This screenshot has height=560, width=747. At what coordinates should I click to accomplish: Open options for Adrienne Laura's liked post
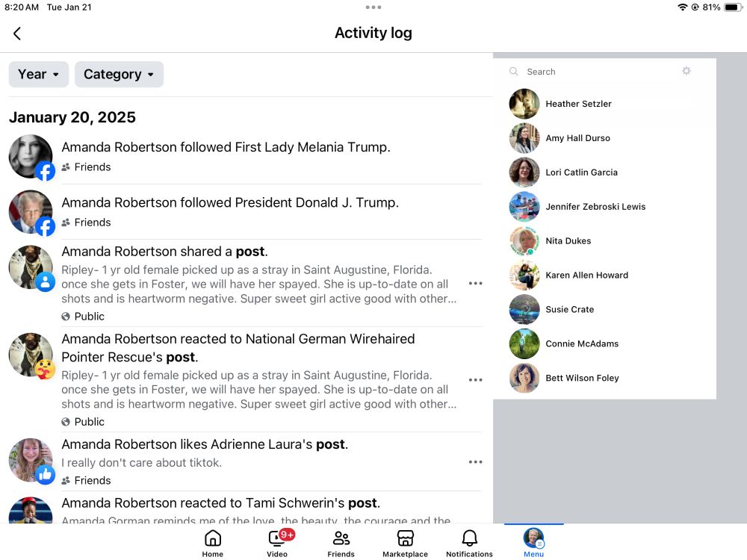coord(475,462)
